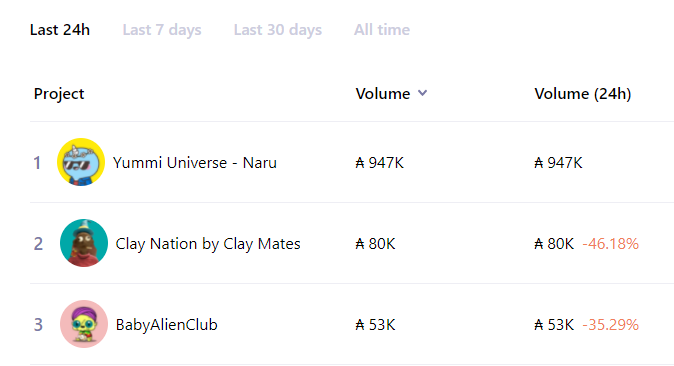Click the -35.29% change value
The height and width of the screenshot is (366, 674).
610,325
